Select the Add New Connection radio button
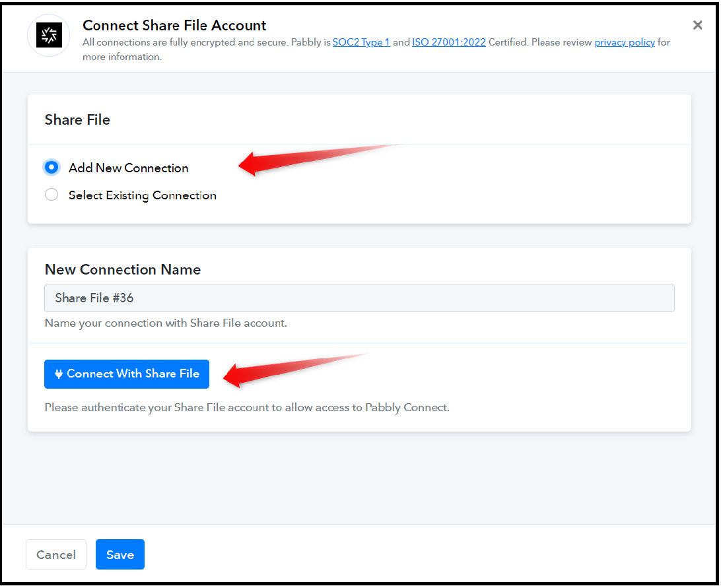The image size is (721, 588). click(x=51, y=168)
